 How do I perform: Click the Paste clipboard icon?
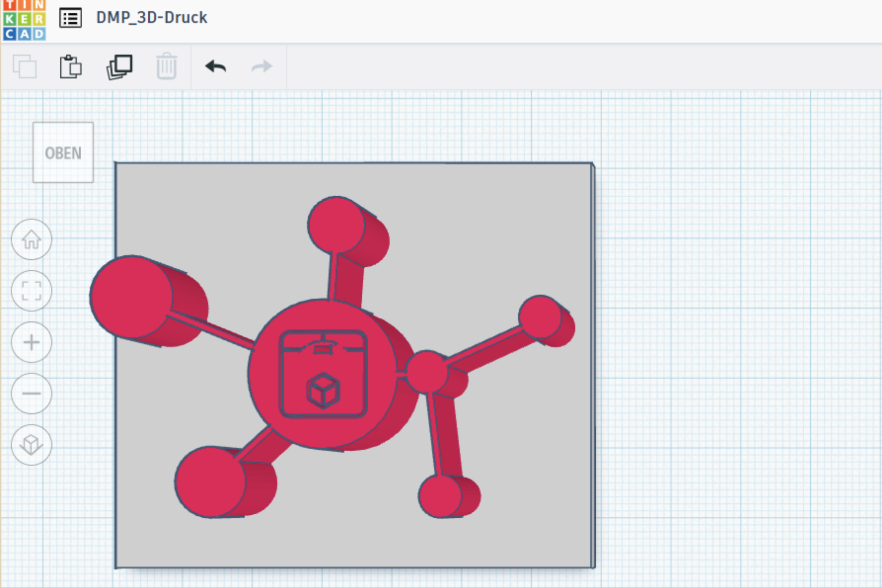click(71, 66)
